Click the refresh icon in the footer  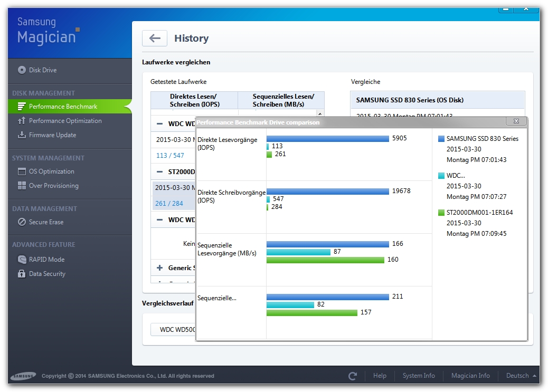[352, 376]
